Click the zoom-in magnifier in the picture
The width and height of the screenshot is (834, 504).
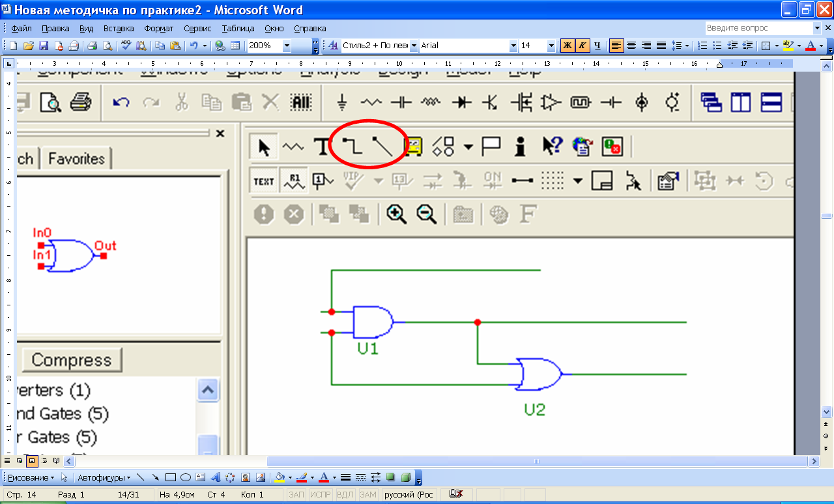[396, 214]
